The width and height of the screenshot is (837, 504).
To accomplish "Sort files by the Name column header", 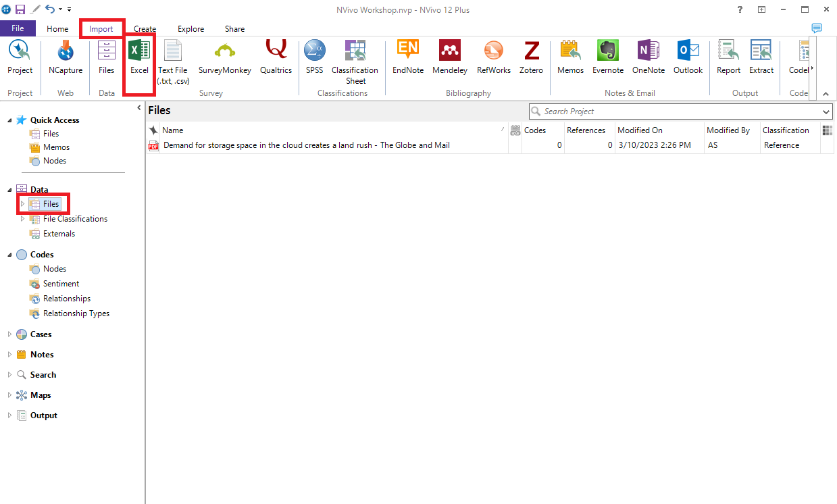I will click(x=173, y=130).
